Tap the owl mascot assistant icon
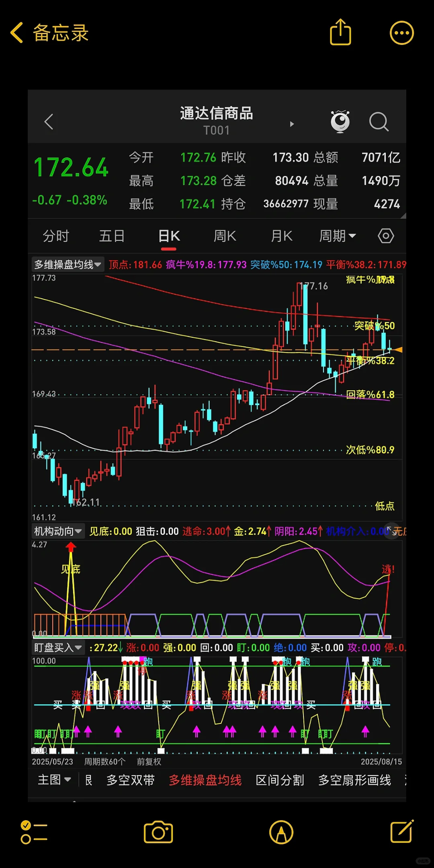434x868 pixels. coord(340,121)
